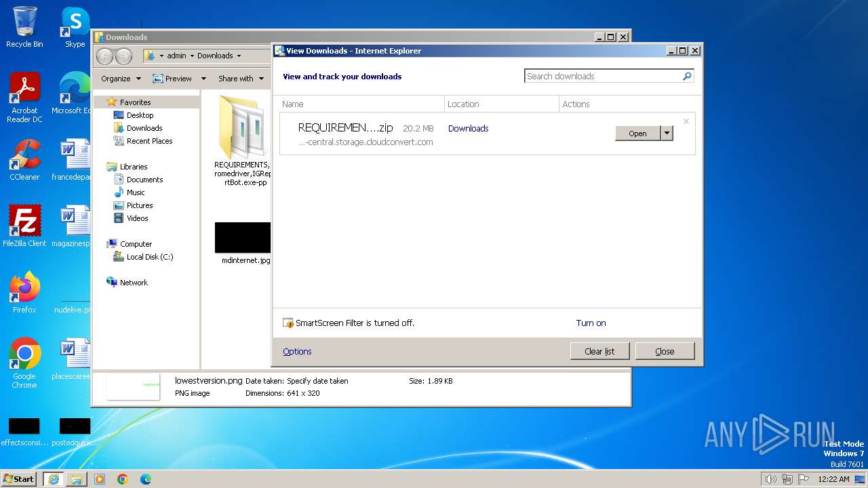Click the lowestversion.png preview thumbnail in details pane
The image size is (868, 488).
click(x=134, y=386)
